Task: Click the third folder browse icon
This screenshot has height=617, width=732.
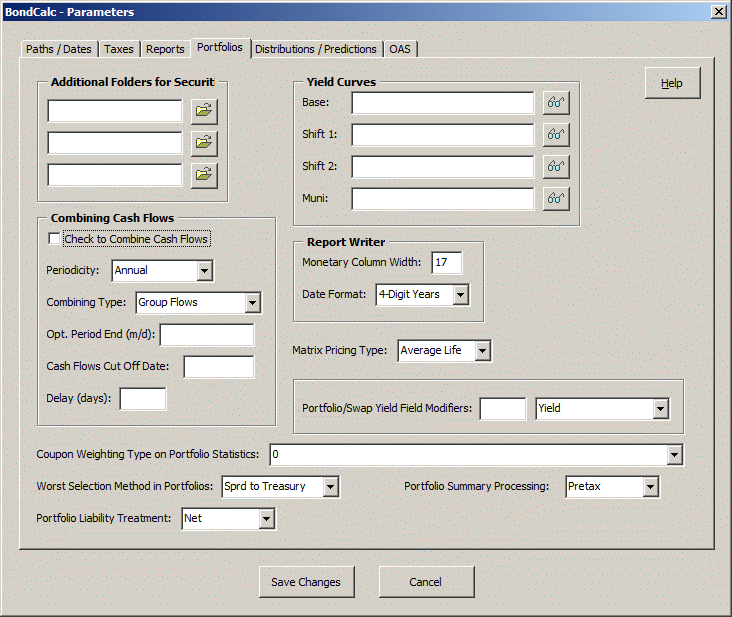Action: coord(204,175)
